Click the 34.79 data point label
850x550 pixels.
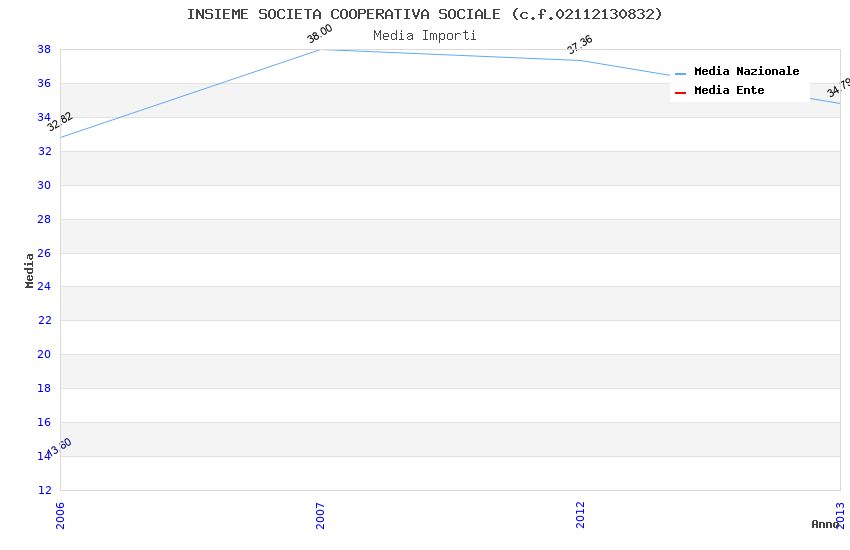(x=838, y=88)
